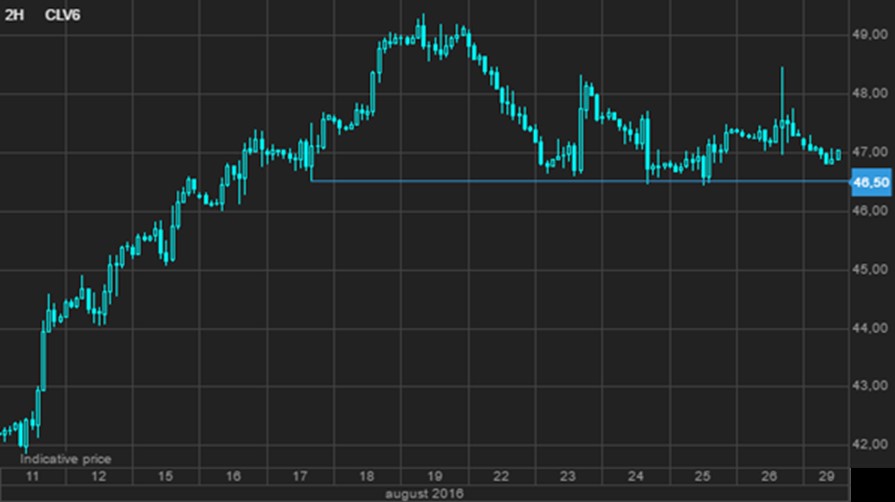Click date 15 on time axis

pyautogui.click(x=166, y=476)
